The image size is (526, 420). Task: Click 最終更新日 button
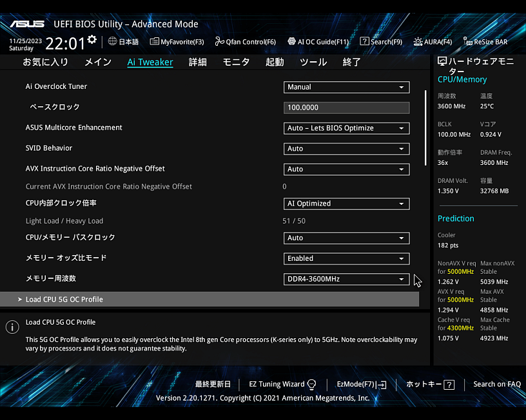[x=213, y=384]
